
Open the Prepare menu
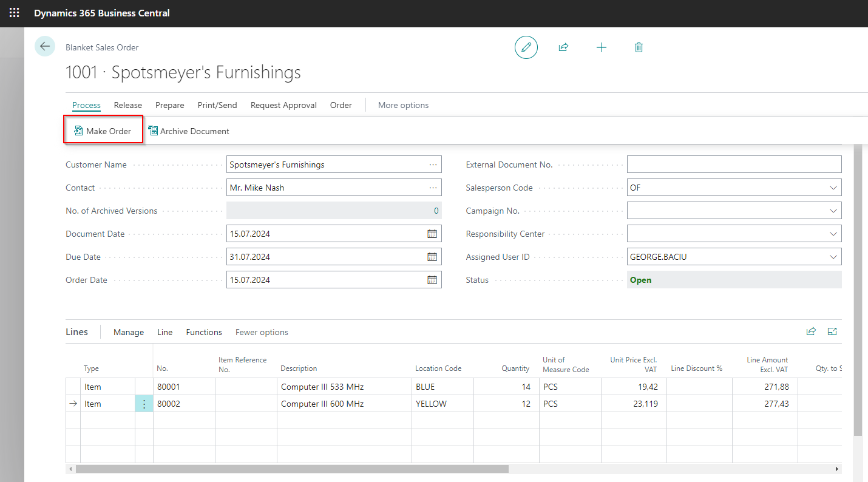coord(170,105)
